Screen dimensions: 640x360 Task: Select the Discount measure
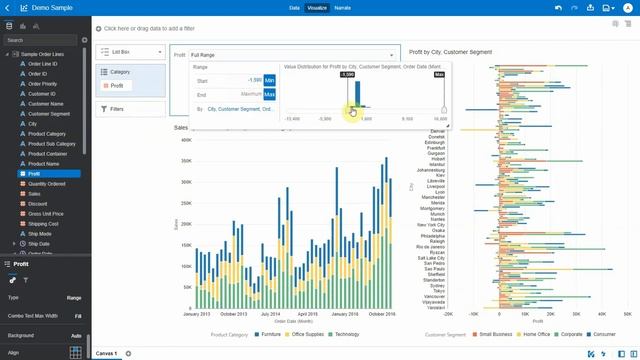[x=38, y=204]
